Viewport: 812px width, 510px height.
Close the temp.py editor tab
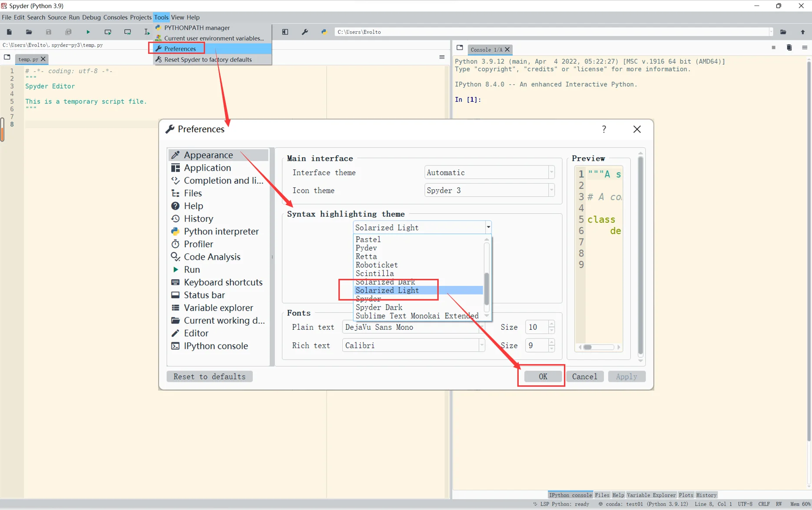point(43,59)
